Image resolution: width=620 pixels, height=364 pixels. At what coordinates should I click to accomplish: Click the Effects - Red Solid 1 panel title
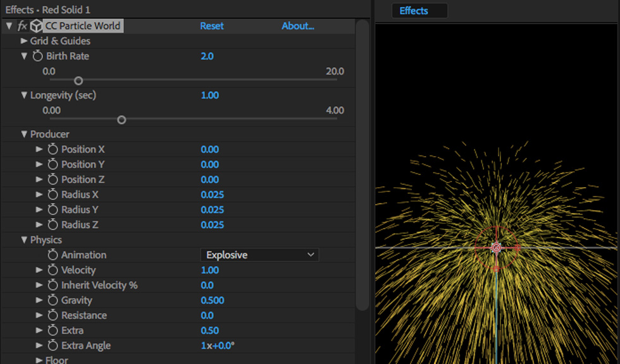click(48, 9)
